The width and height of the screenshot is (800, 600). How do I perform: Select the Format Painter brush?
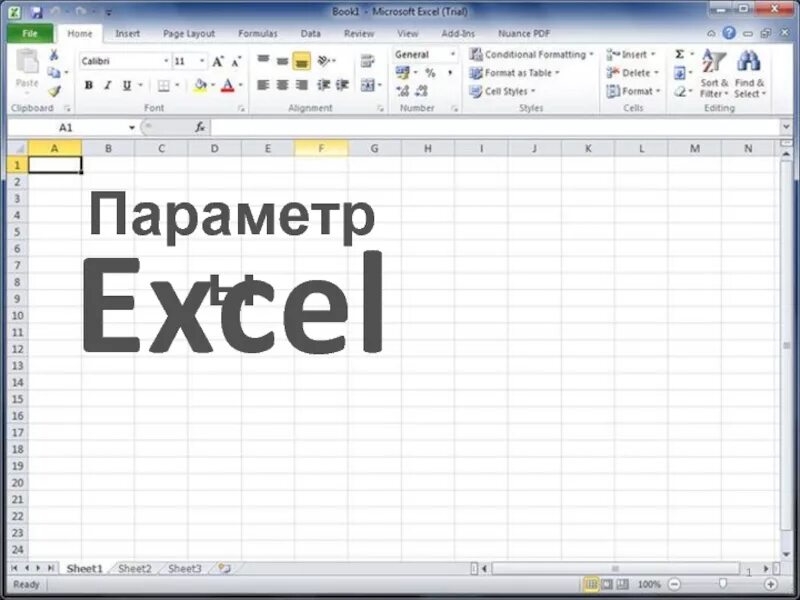[x=54, y=91]
